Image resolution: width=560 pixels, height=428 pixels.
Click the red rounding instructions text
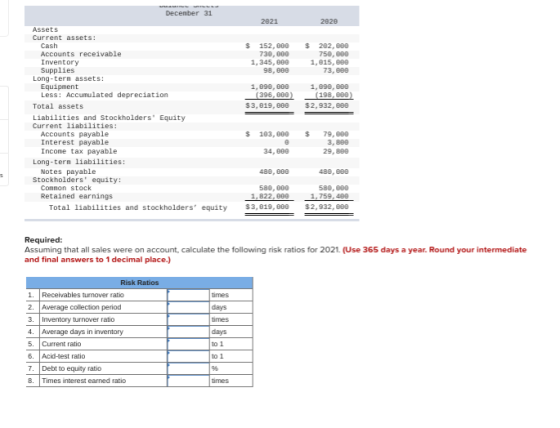click(x=275, y=255)
